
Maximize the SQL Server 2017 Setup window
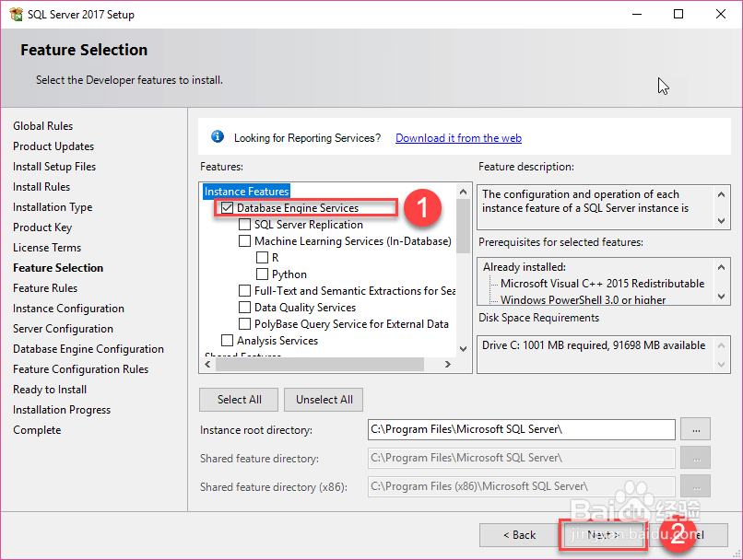click(x=678, y=14)
